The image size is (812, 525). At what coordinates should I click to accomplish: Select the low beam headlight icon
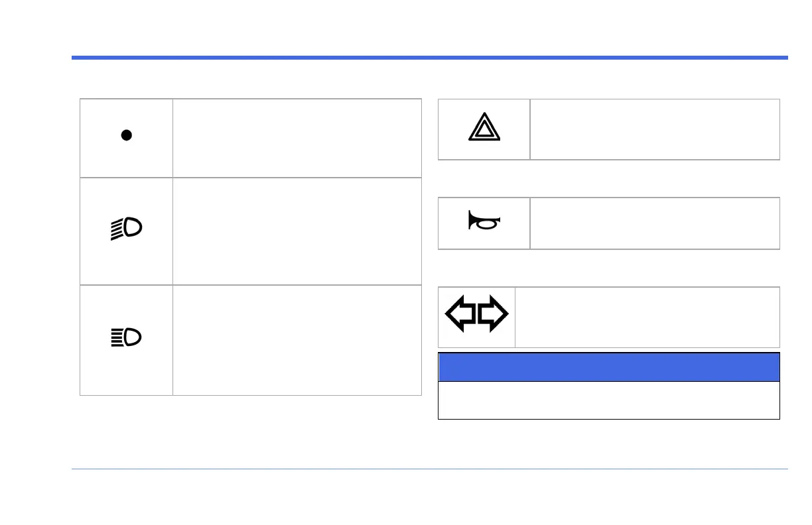pyautogui.click(x=126, y=229)
